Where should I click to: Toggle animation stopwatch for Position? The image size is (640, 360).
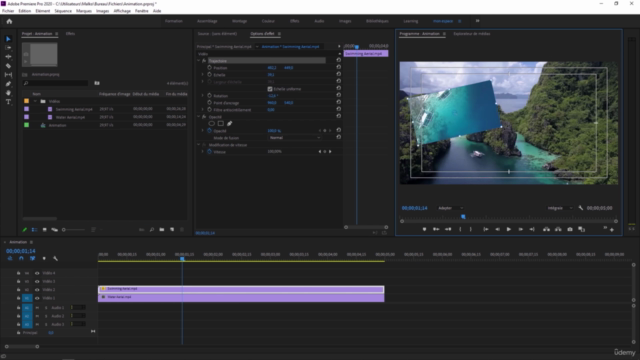click(209, 67)
